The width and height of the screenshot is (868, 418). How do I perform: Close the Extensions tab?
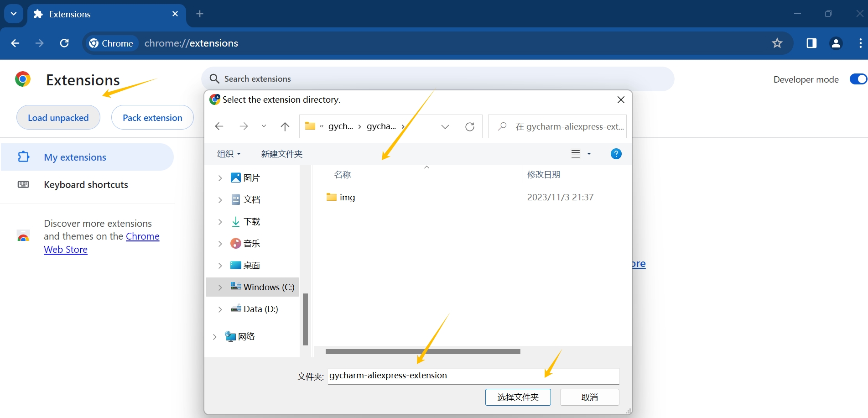[175, 14]
